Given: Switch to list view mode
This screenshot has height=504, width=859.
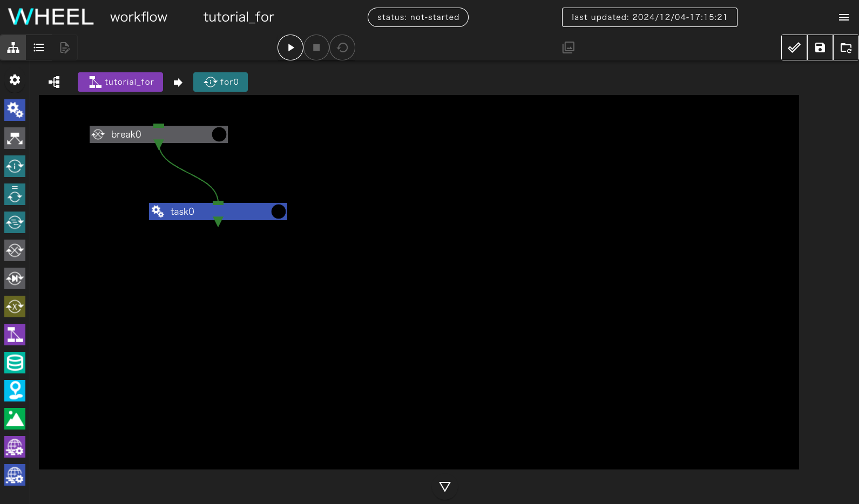Looking at the screenshot, I should pyautogui.click(x=39, y=47).
